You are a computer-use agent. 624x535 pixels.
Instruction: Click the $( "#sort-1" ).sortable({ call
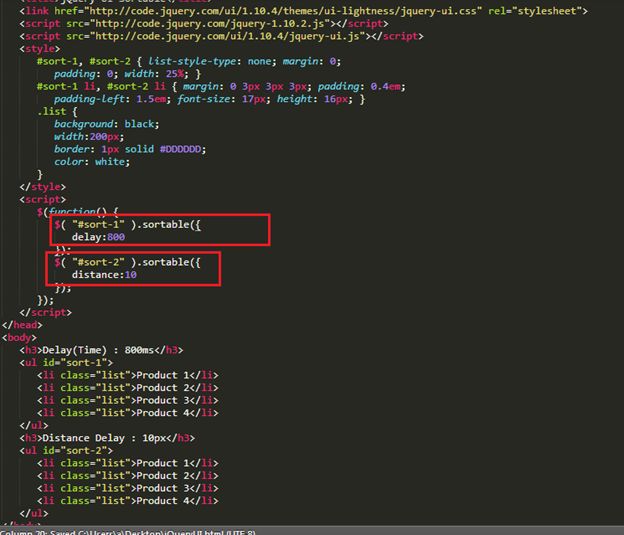click(x=128, y=225)
